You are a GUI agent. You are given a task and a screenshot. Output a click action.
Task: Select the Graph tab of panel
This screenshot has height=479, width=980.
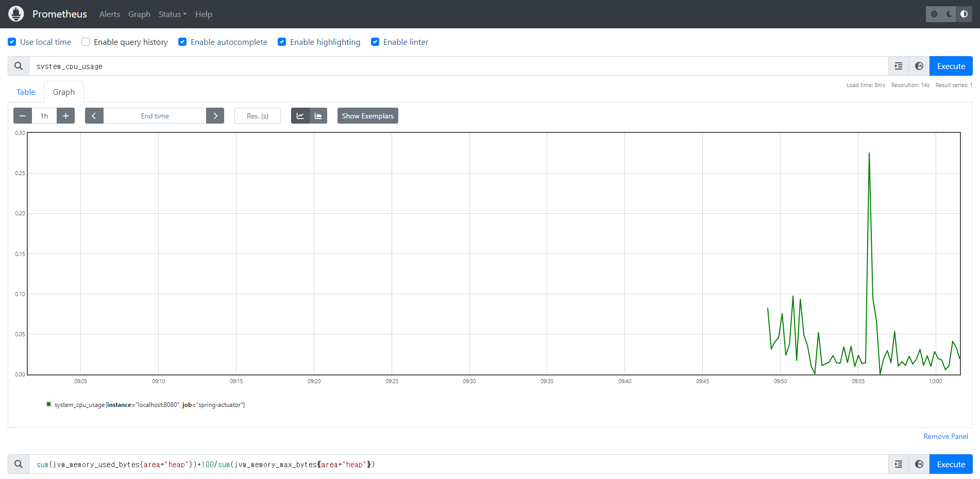tap(64, 92)
